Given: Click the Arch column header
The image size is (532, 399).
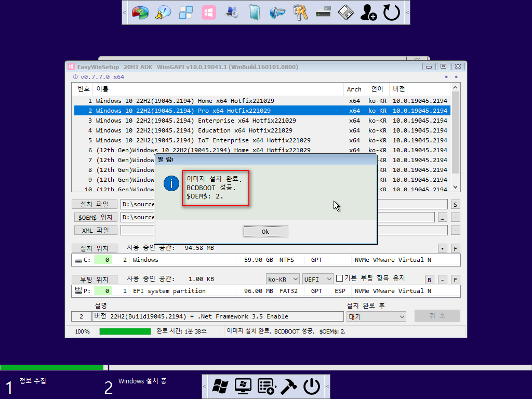Looking at the screenshot, I should (x=354, y=89).
